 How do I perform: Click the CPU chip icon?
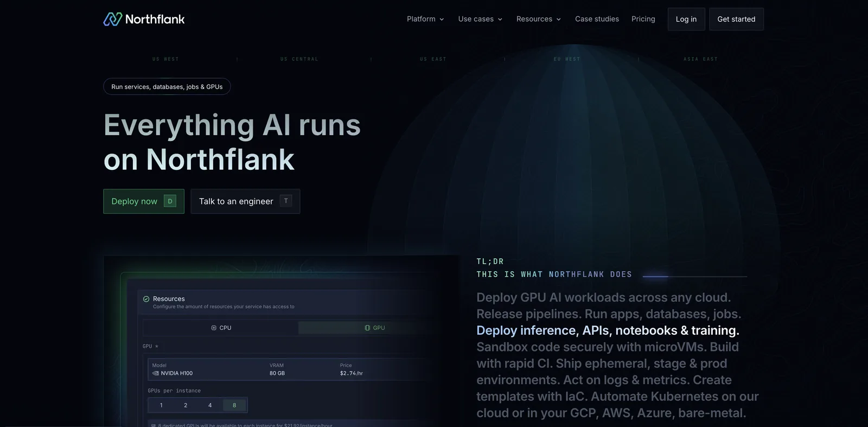(214, 328)
